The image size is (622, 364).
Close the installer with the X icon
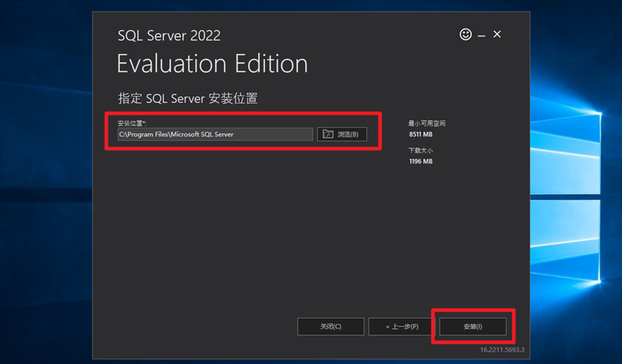click(497, 34)
